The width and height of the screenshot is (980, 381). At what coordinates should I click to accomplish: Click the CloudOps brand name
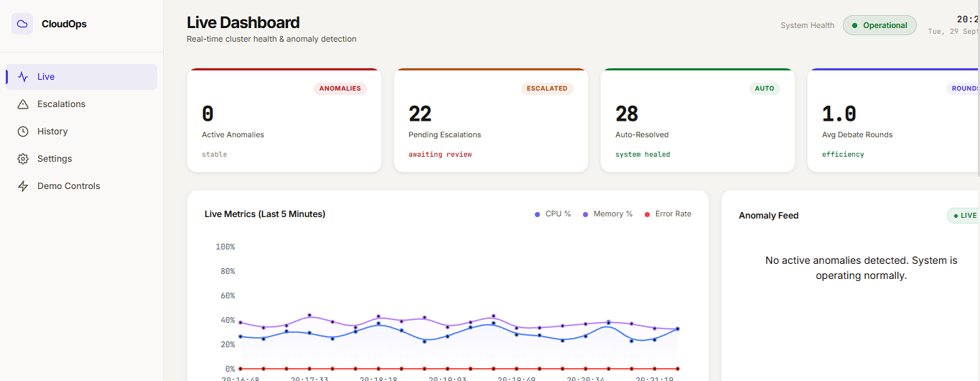point(64,24)
